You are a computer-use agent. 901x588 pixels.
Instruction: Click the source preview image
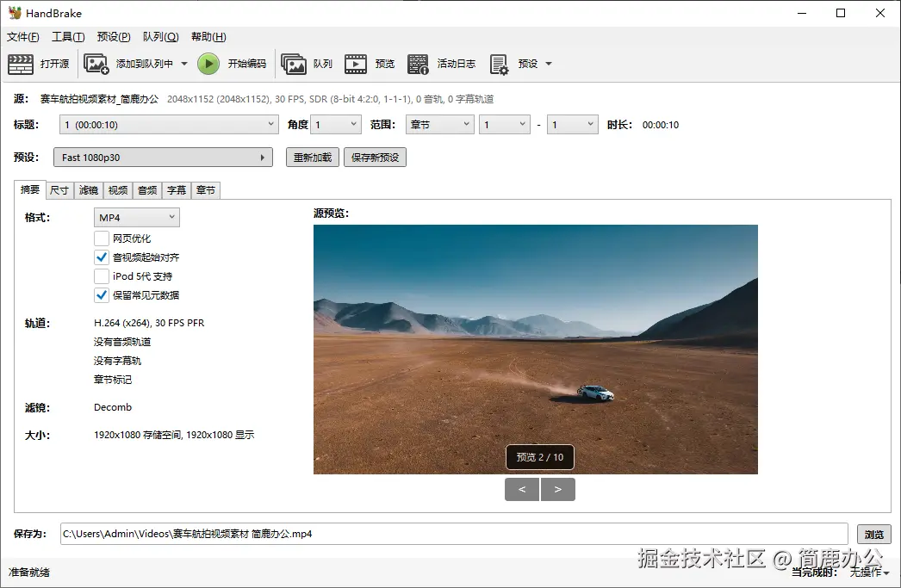click(536, 350)
